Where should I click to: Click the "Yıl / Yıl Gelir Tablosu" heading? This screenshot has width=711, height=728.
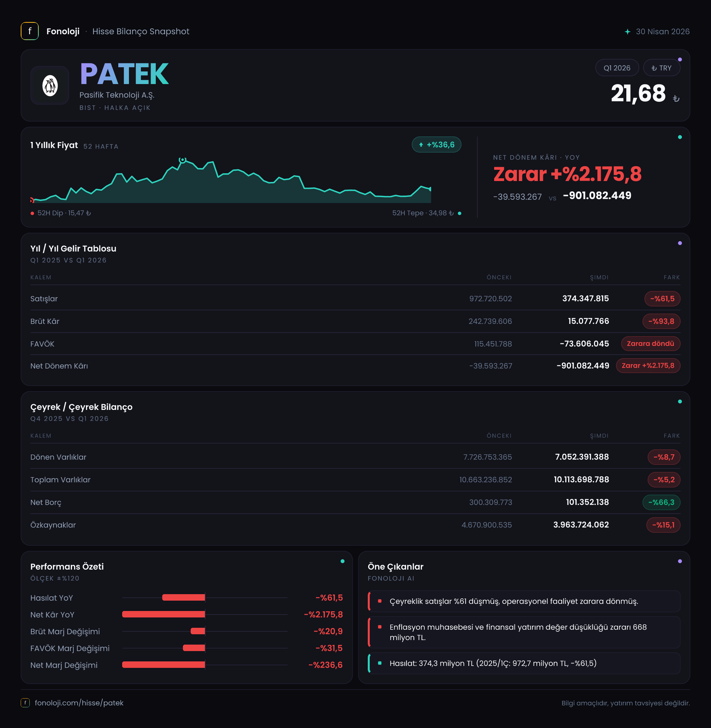pos(73,248)
